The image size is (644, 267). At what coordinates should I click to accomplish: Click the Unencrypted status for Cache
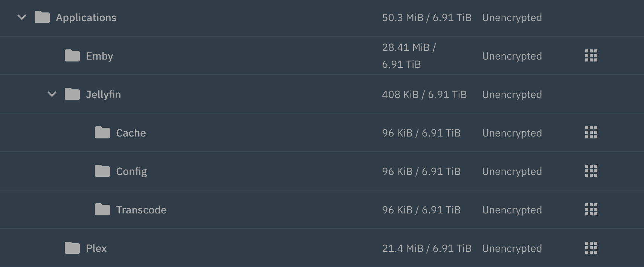(512, 133)
